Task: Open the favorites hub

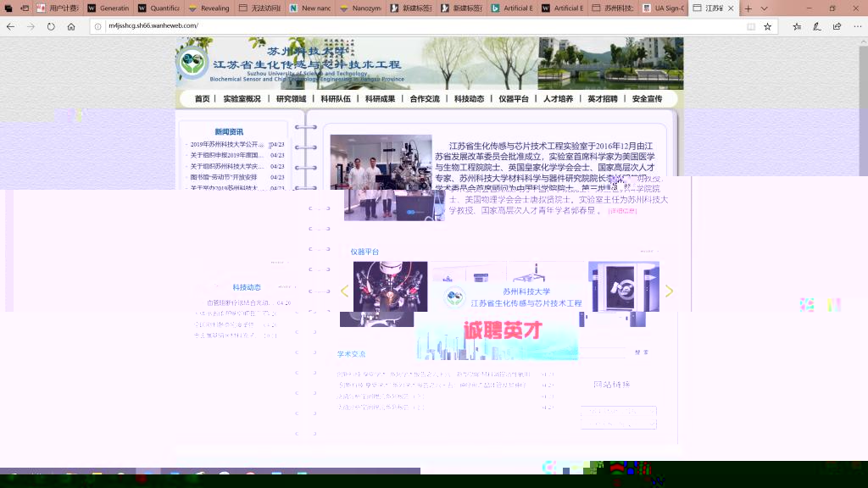Action: [797, 26]
